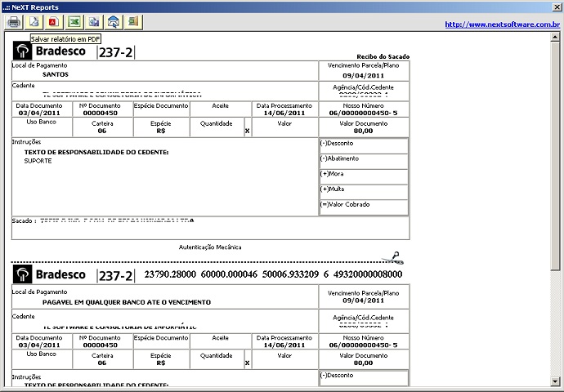Click the scissors cut-line icon
Image resolution: width=564 pixels, height=392 pixels.
pyautogui.click(x=393, y=257)
